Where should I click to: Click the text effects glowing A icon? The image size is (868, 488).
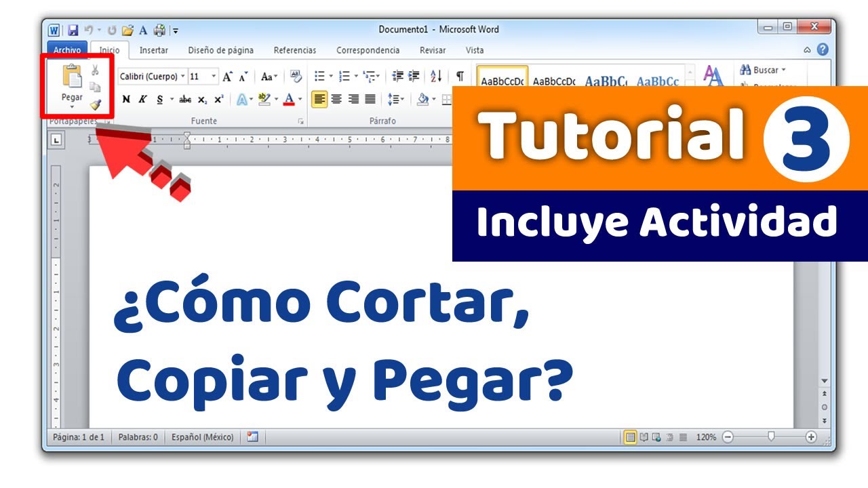pyautogui.click(x=241, y=99)
